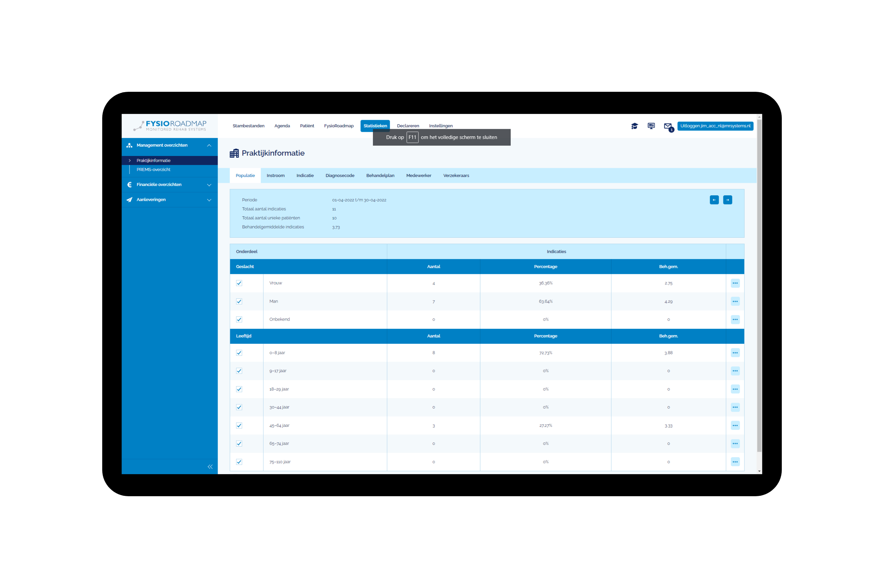
Task: Go to next period with right arrow
Action: [x=727, y=200]
